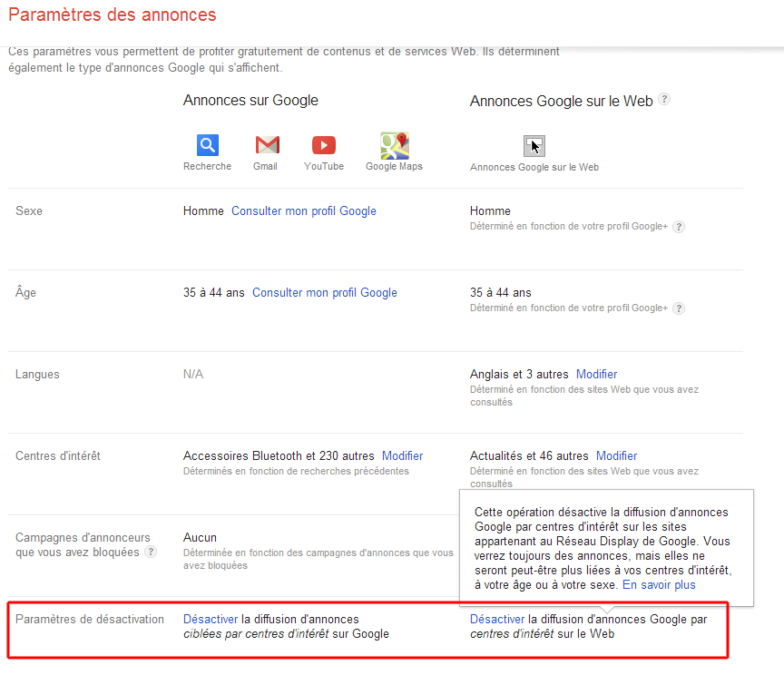This screenshot has width=784, height=675.
Task: Click 35 à 44 ans in the Web column
Action: pos(501,292)
